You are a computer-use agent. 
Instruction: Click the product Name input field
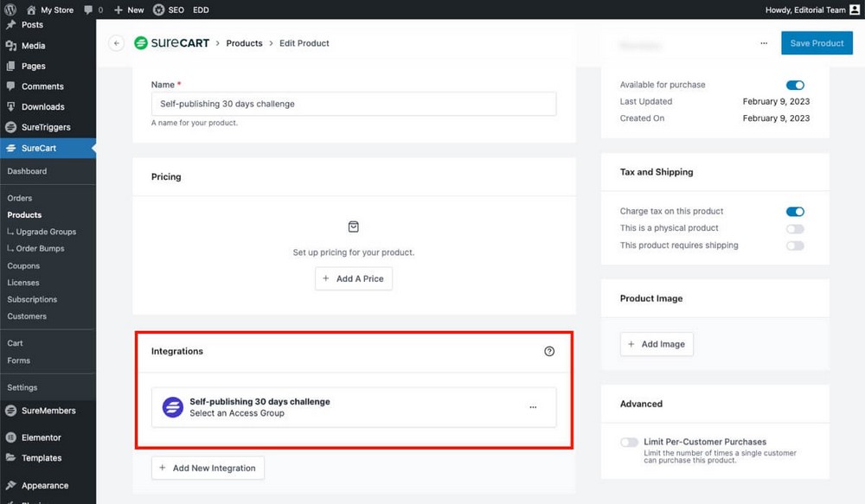353,103
